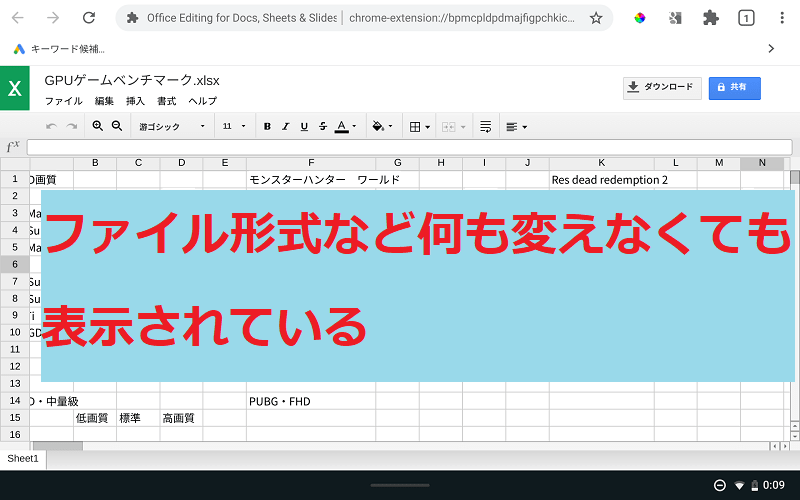Open the Do Not Disturb status icon
Viewport: 800px width, 500px height.
pyautogui.click(x=719, y=485)
